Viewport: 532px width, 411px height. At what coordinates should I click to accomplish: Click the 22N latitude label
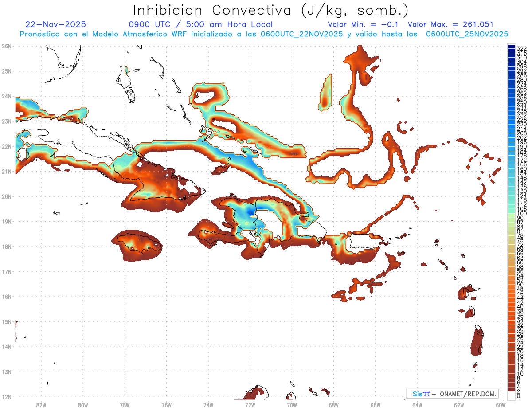pyautogui.click(x=7, y=146)
